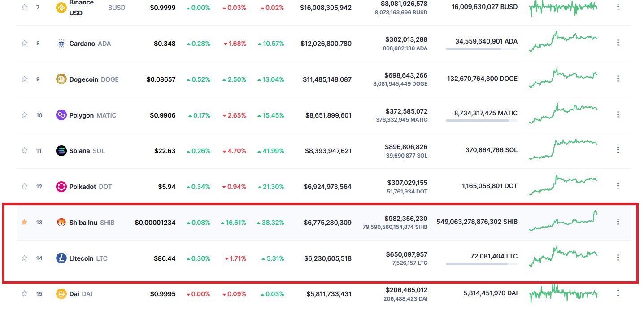
Task: Click the Polkadot coin logo
Action: [x=61, y=187]
